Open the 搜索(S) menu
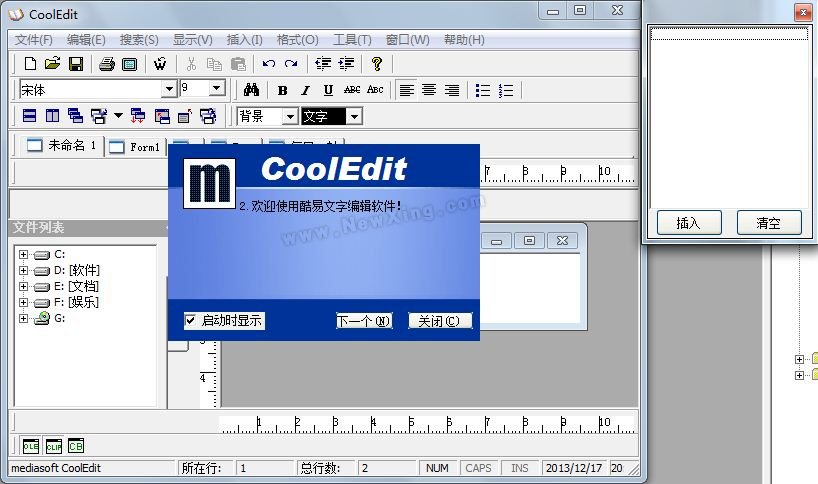818x484 pixels. 139,40
